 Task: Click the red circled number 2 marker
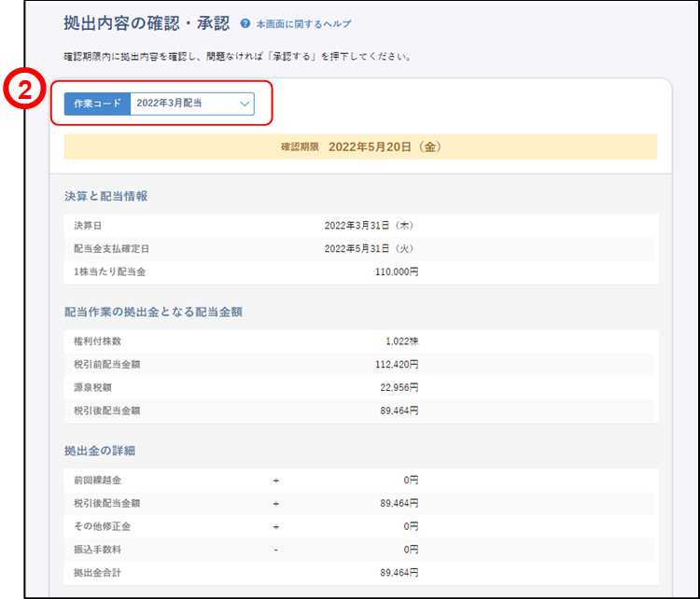click(x=23, y=91)
